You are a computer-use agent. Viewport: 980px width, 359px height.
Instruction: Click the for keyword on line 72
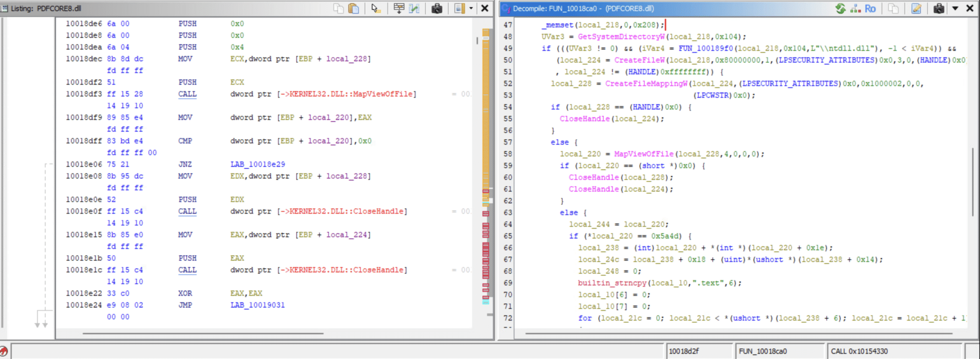point(585,318)
